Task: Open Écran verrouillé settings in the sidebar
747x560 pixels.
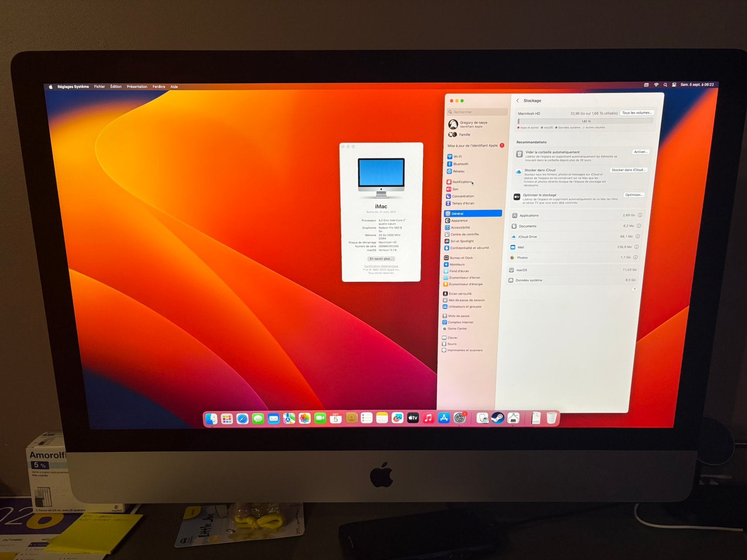Action: [457, 293]
